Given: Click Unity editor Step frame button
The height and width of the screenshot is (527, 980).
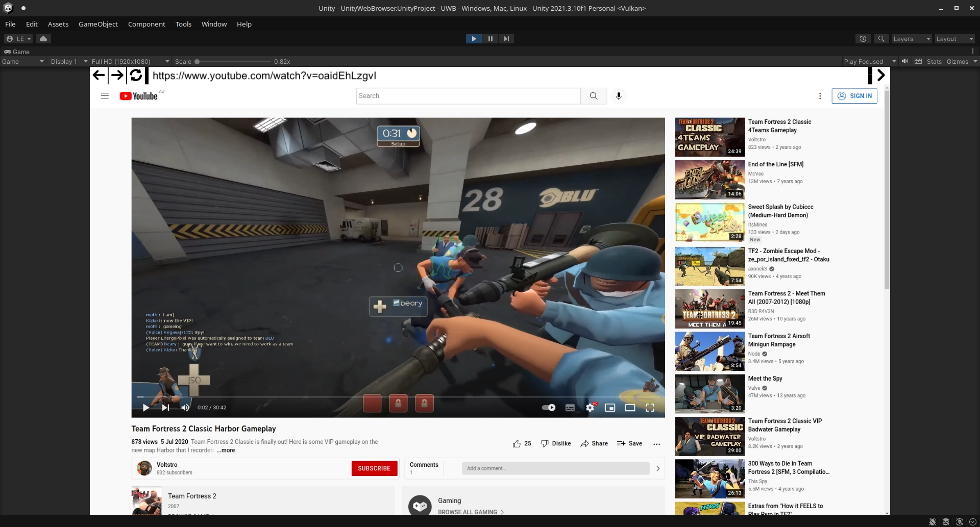Looking at the screenshot, I should (x=506, y=39).
